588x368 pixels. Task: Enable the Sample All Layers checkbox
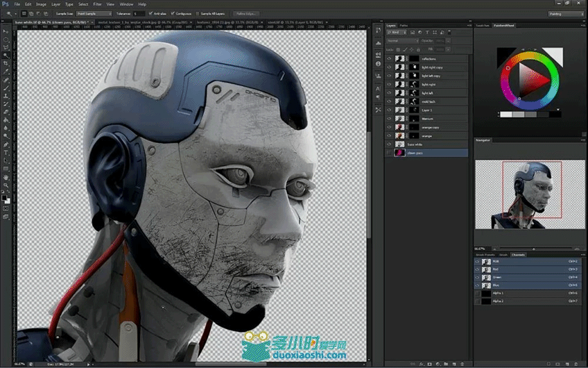pyautogui.click(x=198, y=13)
